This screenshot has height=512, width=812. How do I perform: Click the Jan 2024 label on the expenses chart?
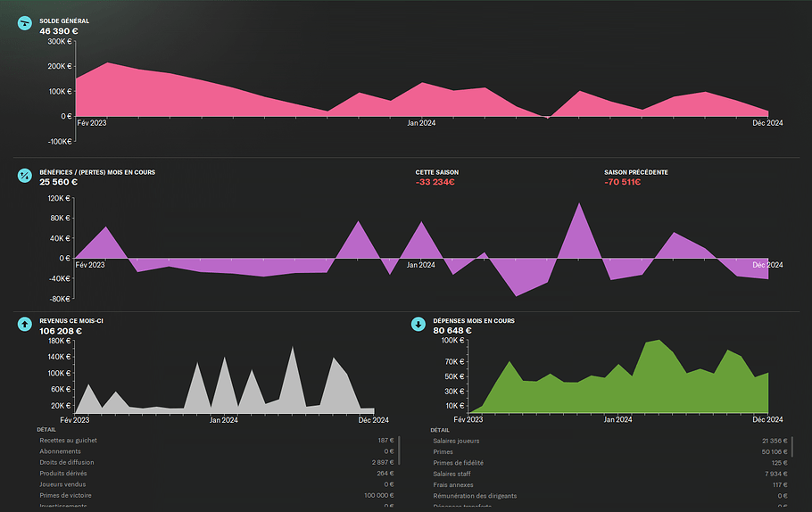(x=617, y=420)
